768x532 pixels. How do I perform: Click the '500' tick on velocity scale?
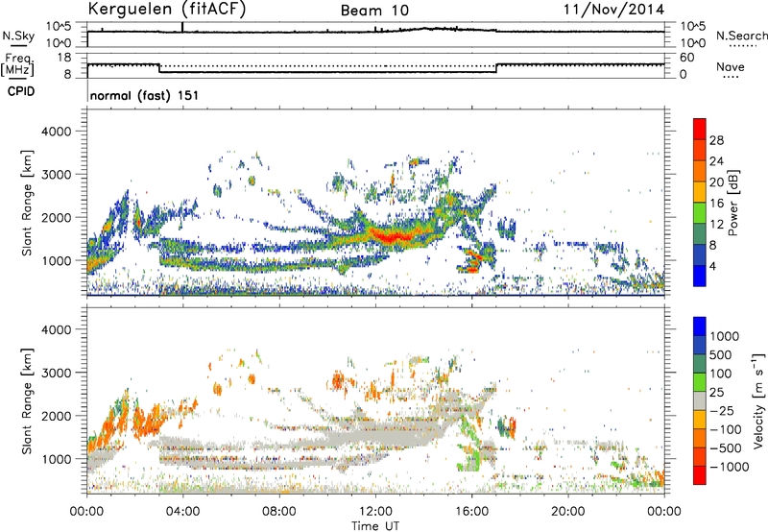point(721,355)
